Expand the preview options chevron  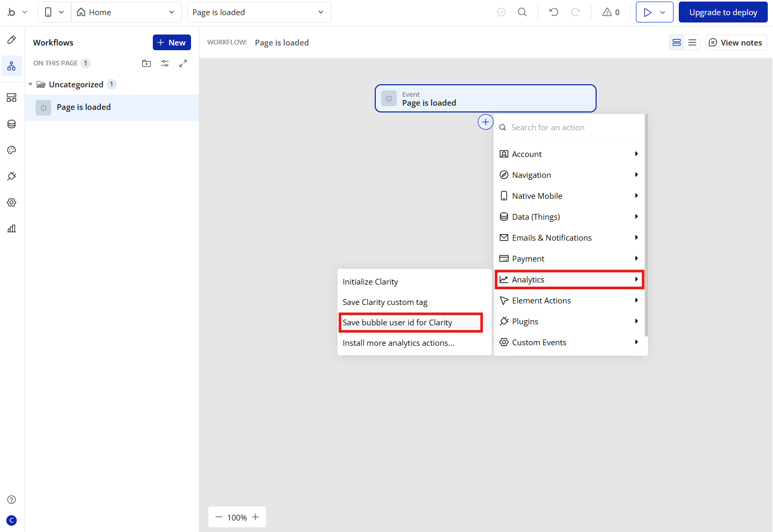(663, 12)
